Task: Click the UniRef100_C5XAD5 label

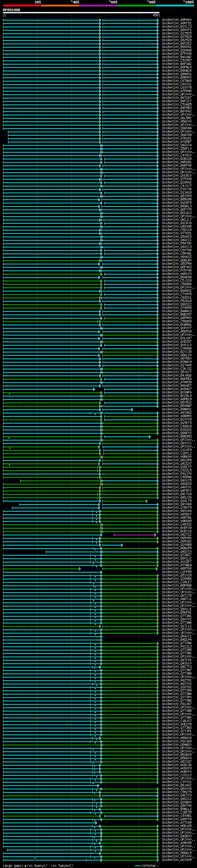Action: pyautogui.click(x=177, y=104)
